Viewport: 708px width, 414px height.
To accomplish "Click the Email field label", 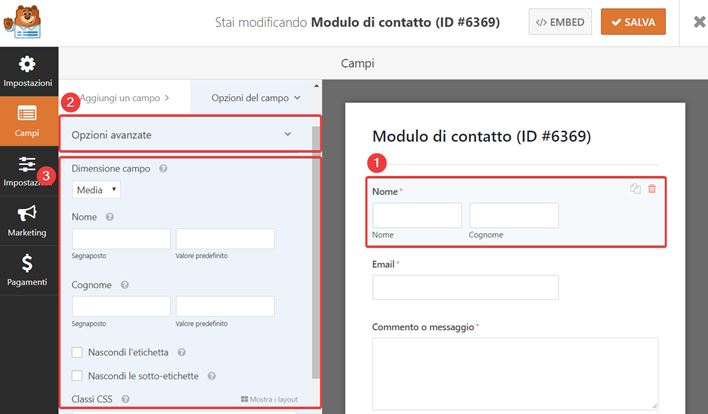I will click(x=383, y=264).
